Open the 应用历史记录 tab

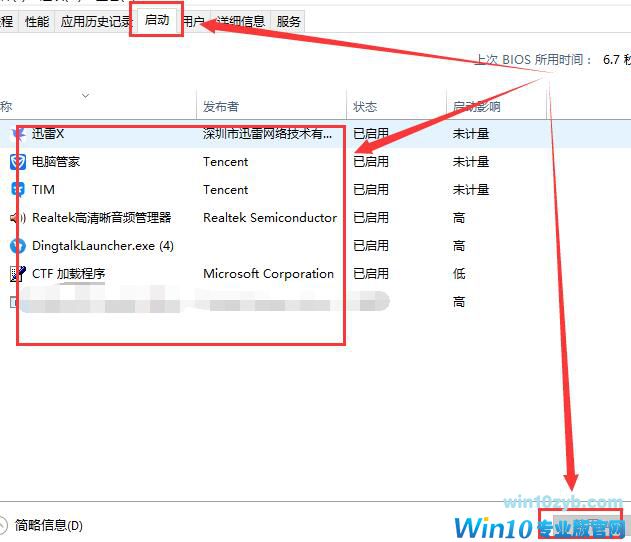click(96, 21)
